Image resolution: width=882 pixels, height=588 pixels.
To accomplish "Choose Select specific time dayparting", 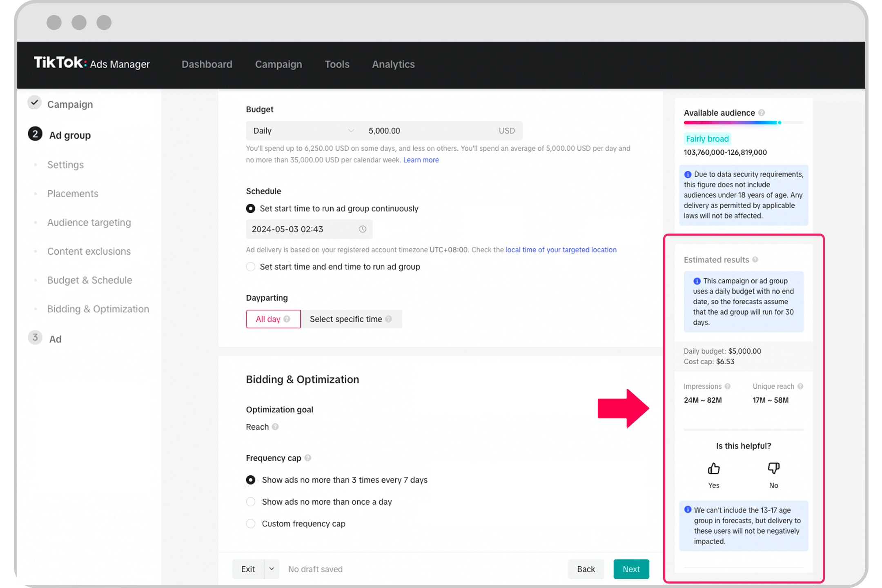I will coord(351,319).
